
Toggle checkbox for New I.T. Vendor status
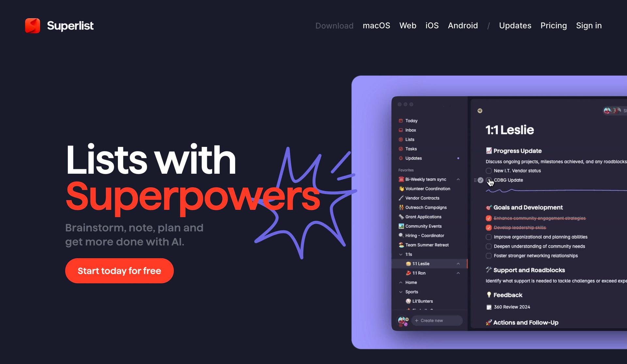click(489, 171)
